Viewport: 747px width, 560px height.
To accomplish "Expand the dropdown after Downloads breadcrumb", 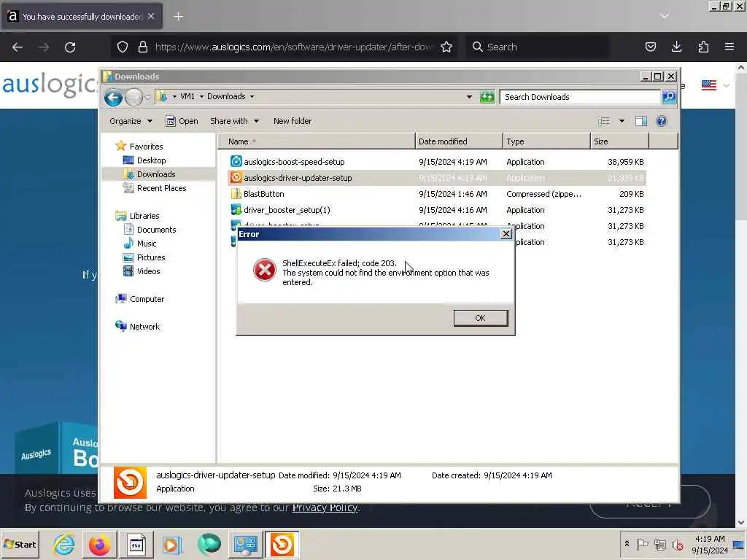I will click(252, 97).
